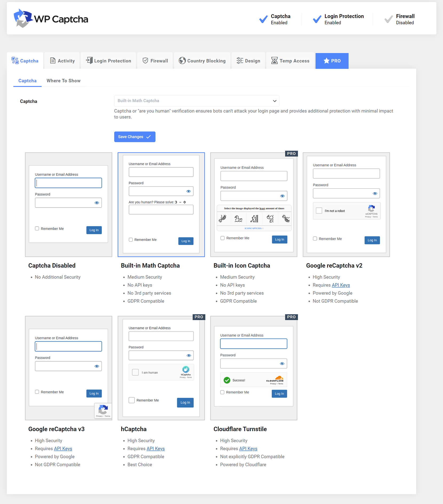Open the Activity tab
The image size is (443, 504).
tap(62, 61)
